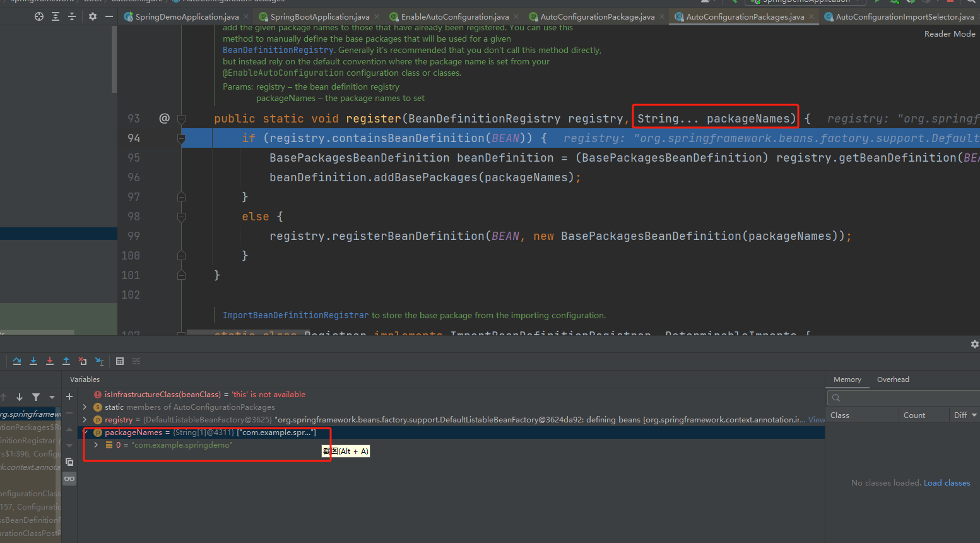This screenshot has width=980, height=543.
Task: Click the View link on registry value
Action: click(x=817, y=420)
